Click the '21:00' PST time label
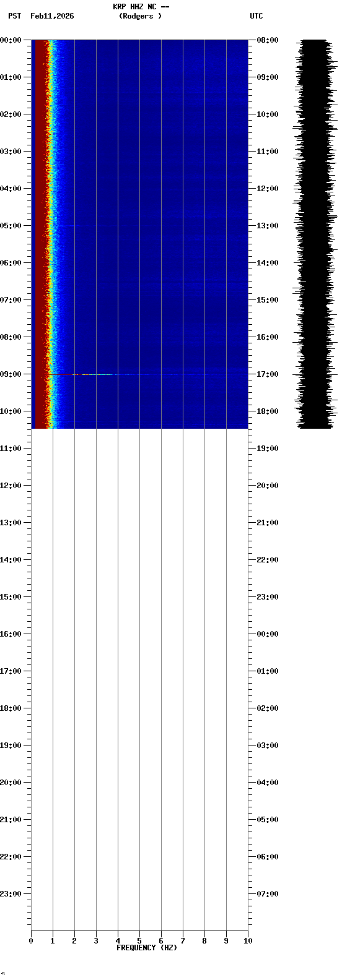The image size is (342, 980). (11, 820)
